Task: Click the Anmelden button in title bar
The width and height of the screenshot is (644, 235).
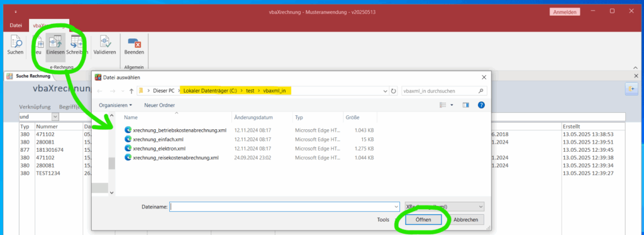Action: point(564,12)
